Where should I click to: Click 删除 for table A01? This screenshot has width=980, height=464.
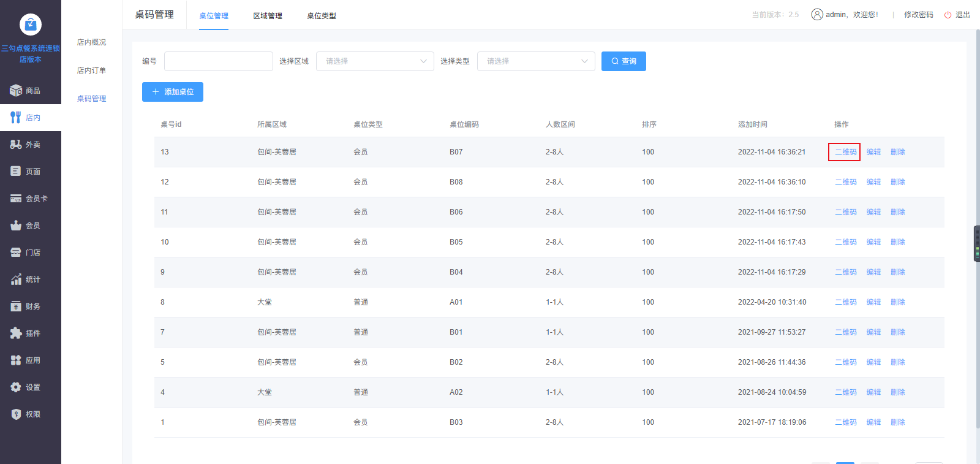[x=897, y=302]
